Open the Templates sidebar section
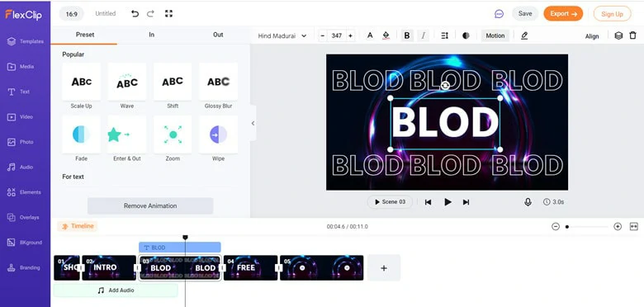 pos(25,41)
